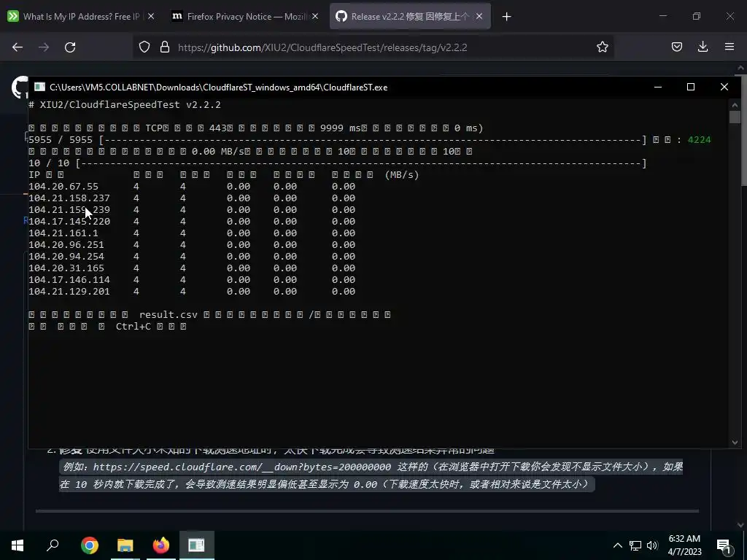747x560 pixels.
Task: Show site security info via padlock icon
Action: (165, 47)
